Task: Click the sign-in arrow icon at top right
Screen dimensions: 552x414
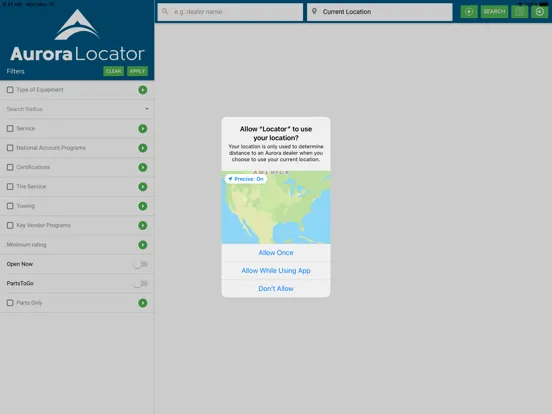Action: (539, 12)
